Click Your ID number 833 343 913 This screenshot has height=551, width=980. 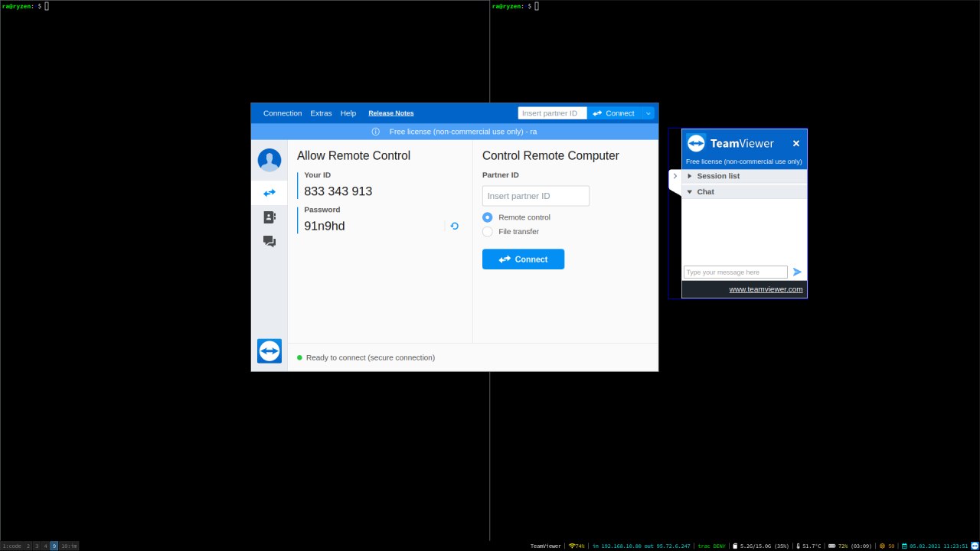pyautogui.click(x=338, y=191)
